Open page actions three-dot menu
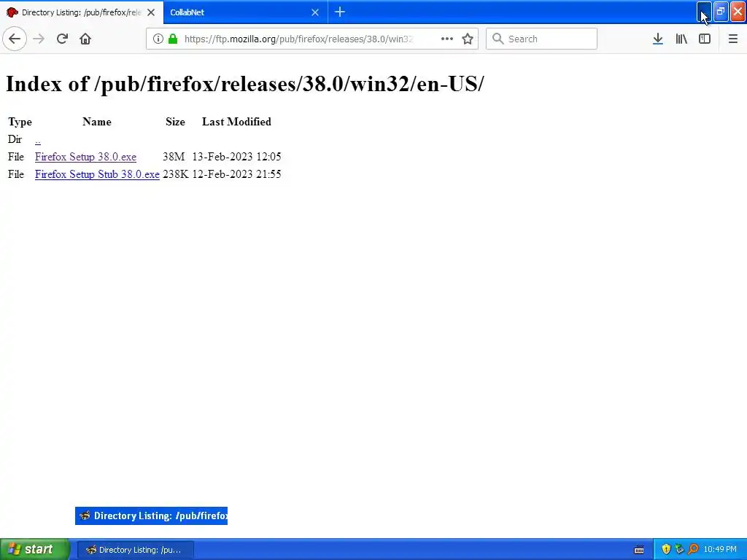747x560 pixels. point(447,39)
